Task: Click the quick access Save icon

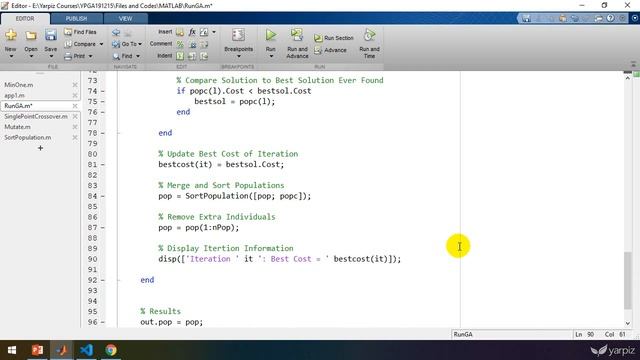Action: 527,18
